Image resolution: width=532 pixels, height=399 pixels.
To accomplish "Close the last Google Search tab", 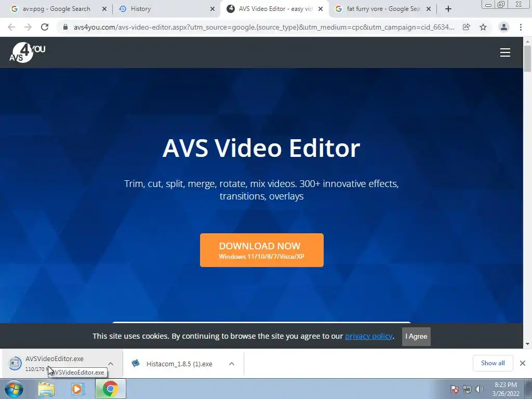I will [429, 9].
